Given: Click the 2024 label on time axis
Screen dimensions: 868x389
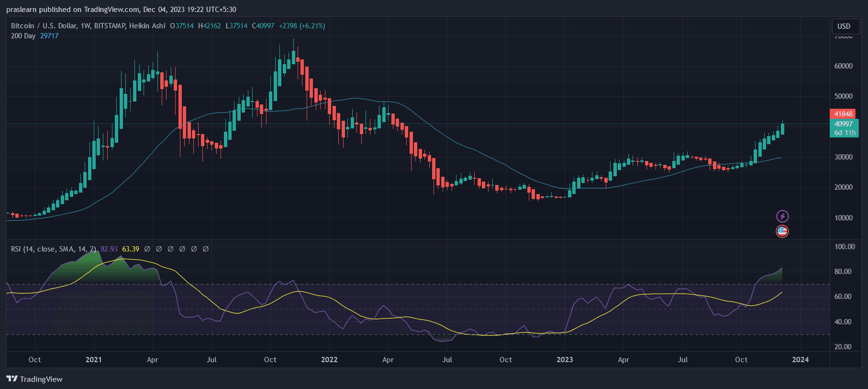Looking at the screenshot, I should (x=801, y=360).
